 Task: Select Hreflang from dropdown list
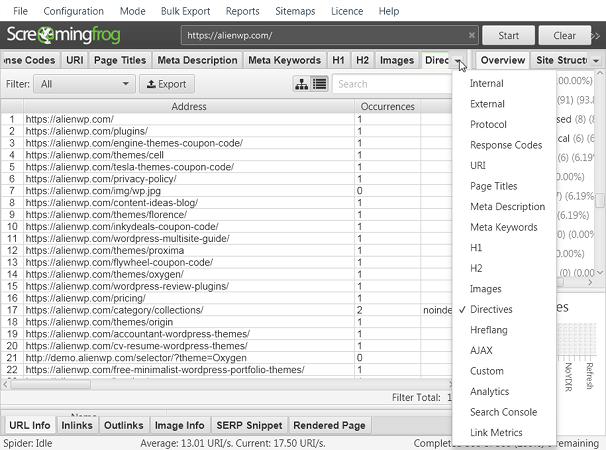pyautogui.click(x=504, y=330)
